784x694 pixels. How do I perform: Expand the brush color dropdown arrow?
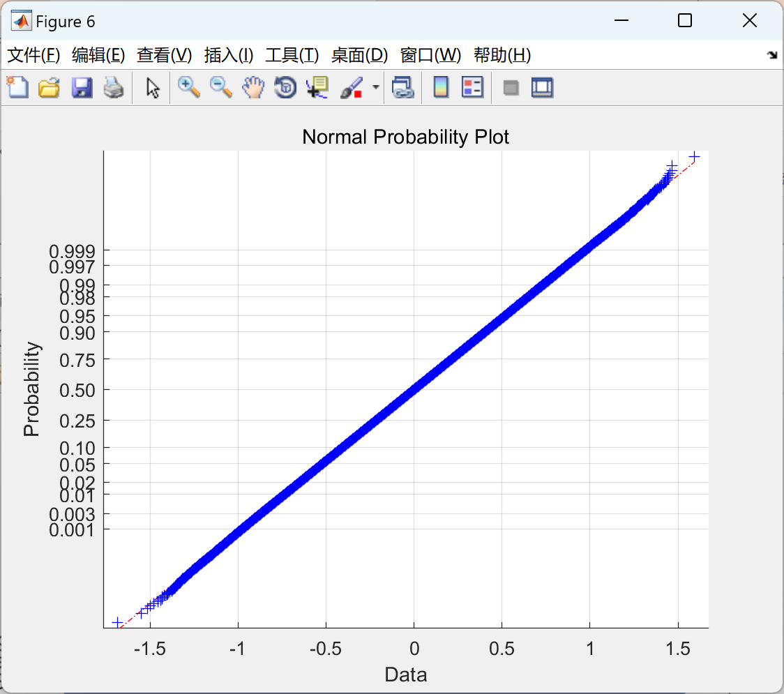[x=376, y=87]
